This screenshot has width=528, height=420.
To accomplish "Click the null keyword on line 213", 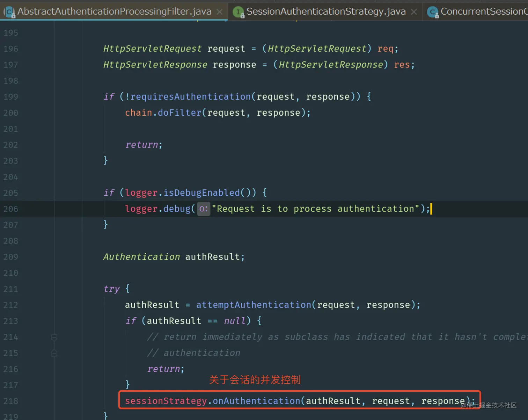I will pos(235,321).
